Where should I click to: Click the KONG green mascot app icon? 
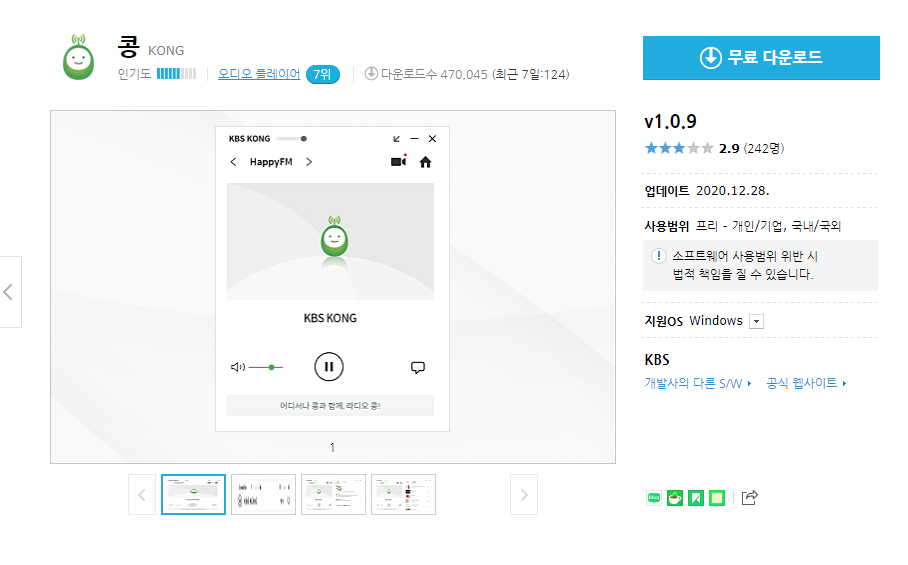pyautogui.click(x=78, y=57)
